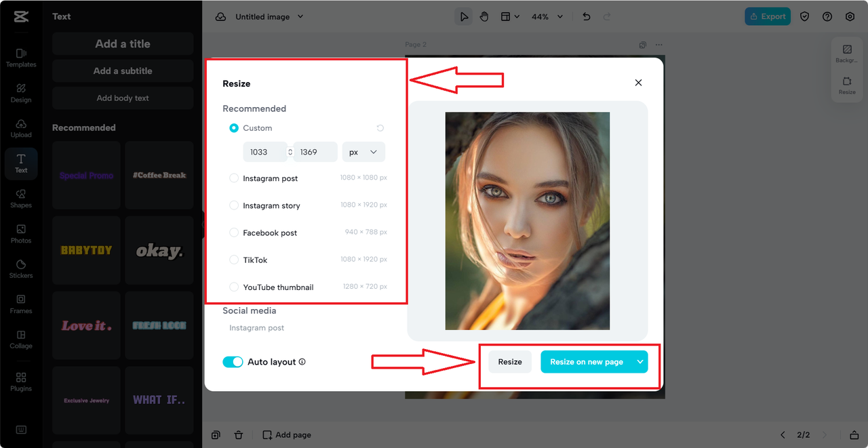Open the Background tool in right panel
Image resolution: width=868 pixels, height=448 pixels.
point(847,54)
